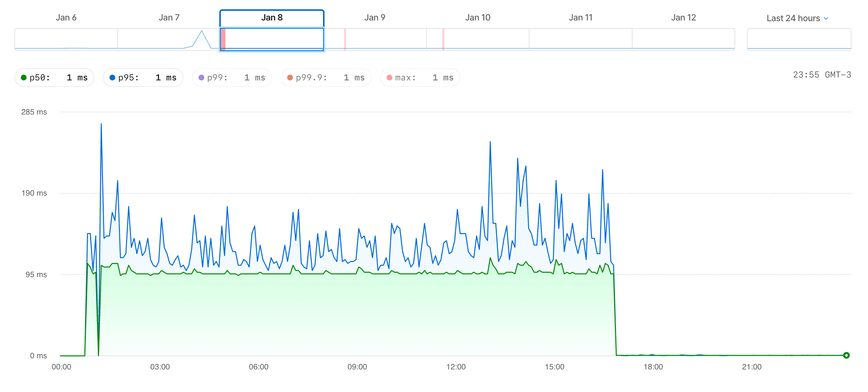This screenshot has width=868, height=392.
Task: Hide the p95 series via its pill
Action: (143, 77)
